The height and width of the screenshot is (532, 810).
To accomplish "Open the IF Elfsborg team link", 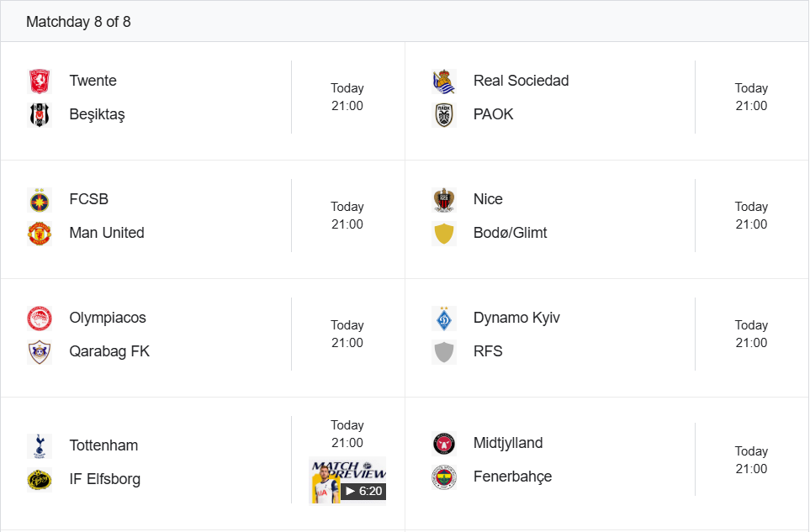I will (x=105, y=479).
